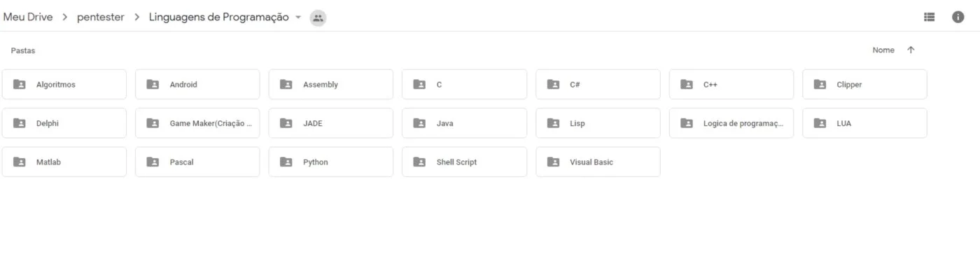
Task: Select the Visual Basic folder
Action: 598,162
